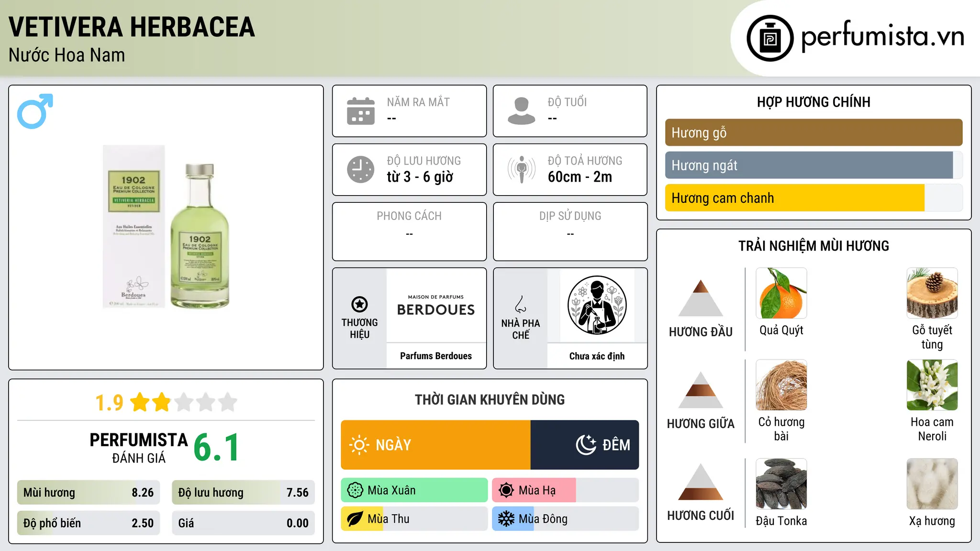The height and width of the screenshot is (551, 980).
Task: Click the spring flower icon
Action: pyautogui.click(x=355, y=490)
